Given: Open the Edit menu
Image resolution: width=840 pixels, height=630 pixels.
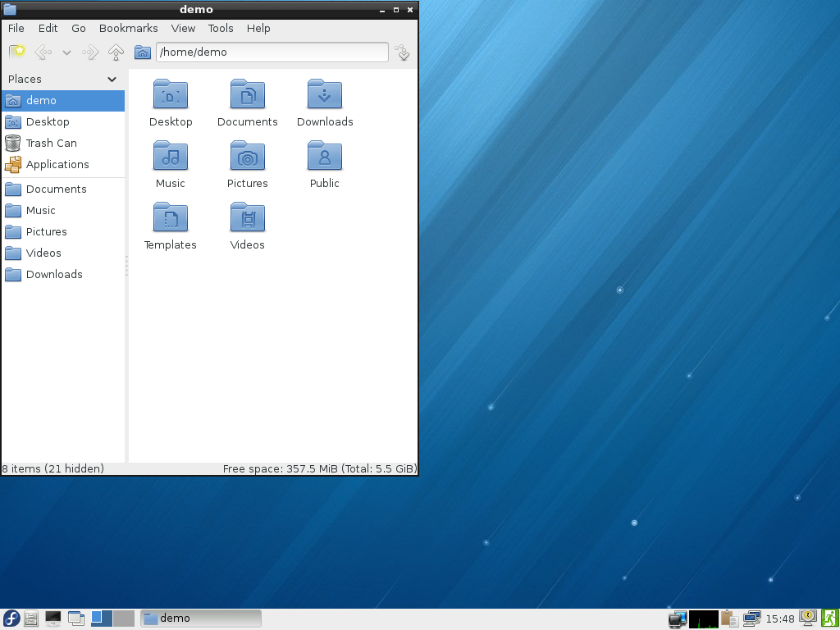Looking at the screenshot, I should click(48, 29).
